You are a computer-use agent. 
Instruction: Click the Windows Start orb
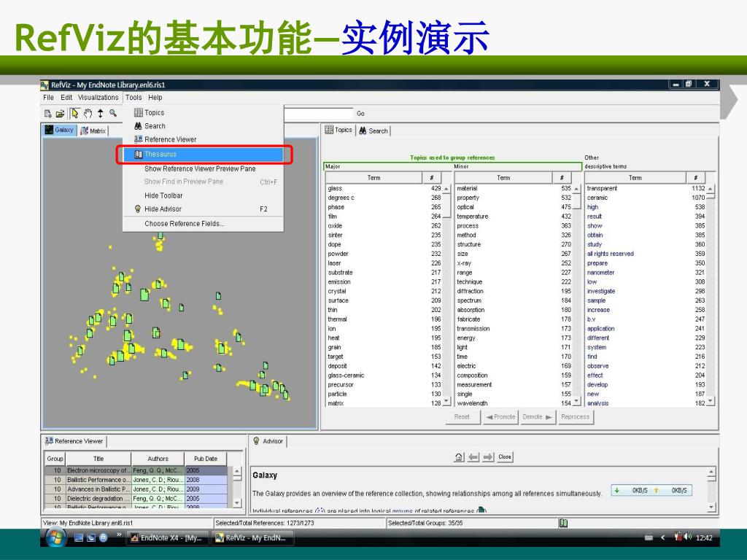pos(55,538)
